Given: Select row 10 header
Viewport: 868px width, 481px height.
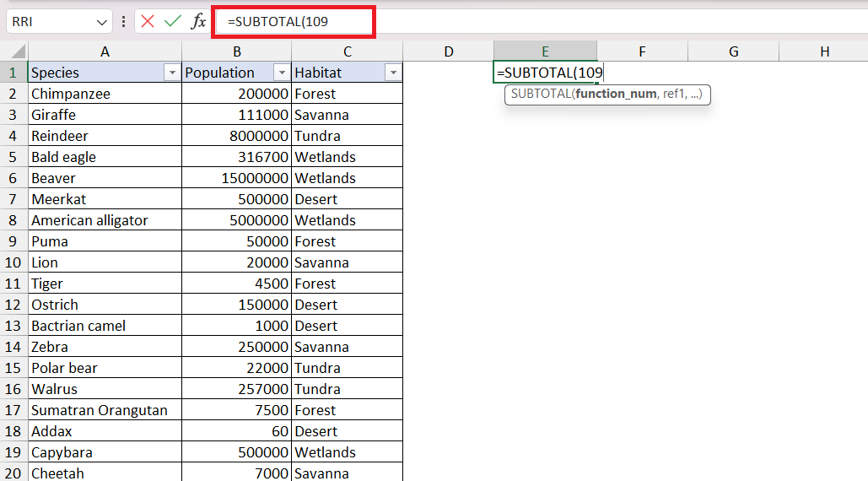Looking at the screenshot, I should pos(13,262).
